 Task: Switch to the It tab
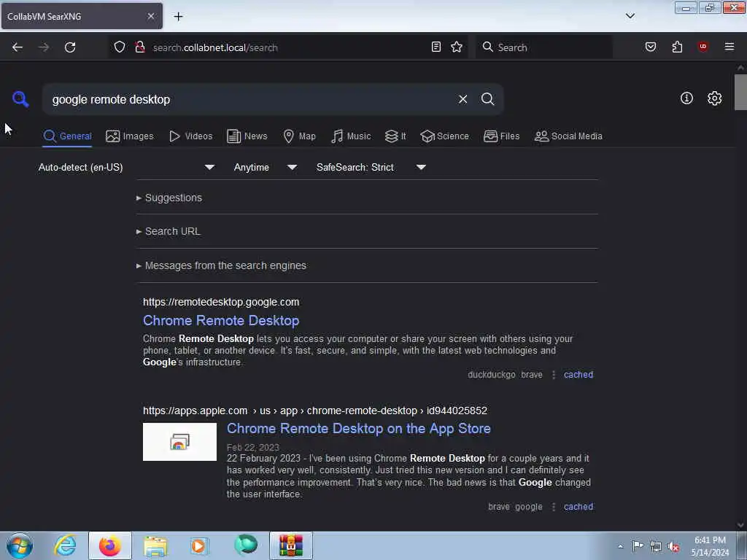click(x=395, y=136)
